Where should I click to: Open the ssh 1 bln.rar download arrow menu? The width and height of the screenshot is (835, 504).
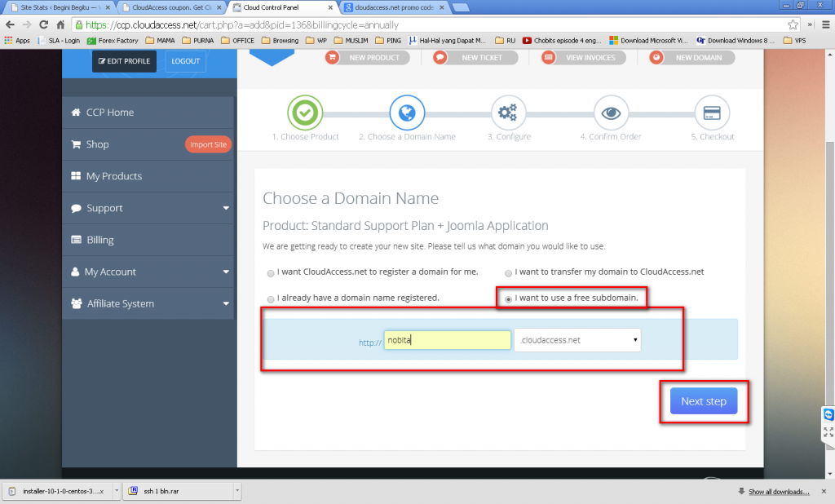click(237, 491)
